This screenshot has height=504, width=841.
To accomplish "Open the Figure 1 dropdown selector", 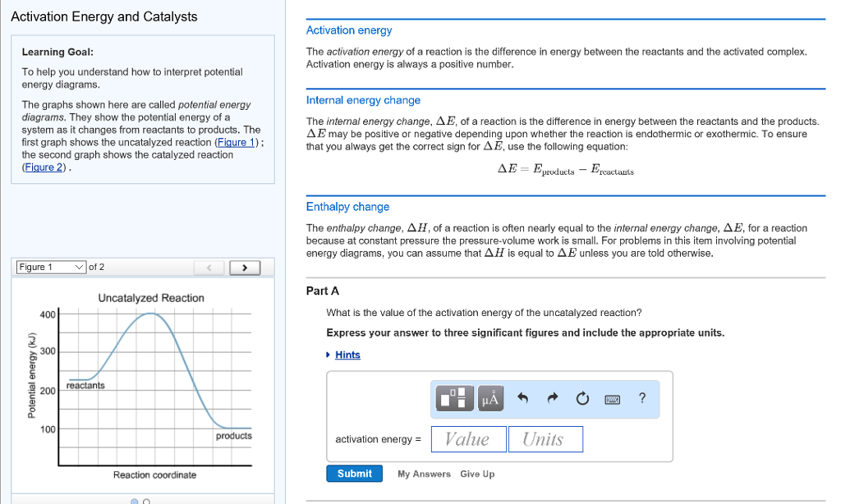I will 50,266.
